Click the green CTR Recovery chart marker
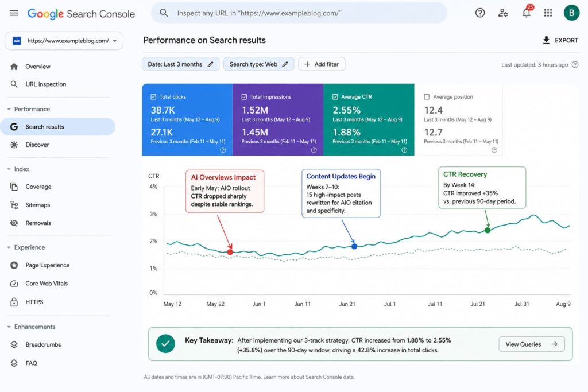The width and height of the screenshot is (588, 392). coord(488,230)
